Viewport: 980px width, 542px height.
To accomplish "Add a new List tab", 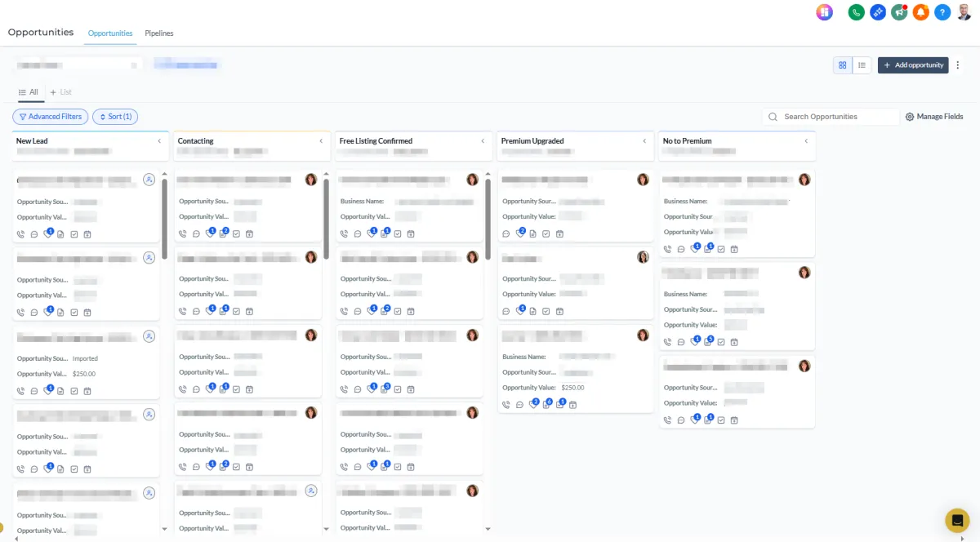I will (61, 92).
